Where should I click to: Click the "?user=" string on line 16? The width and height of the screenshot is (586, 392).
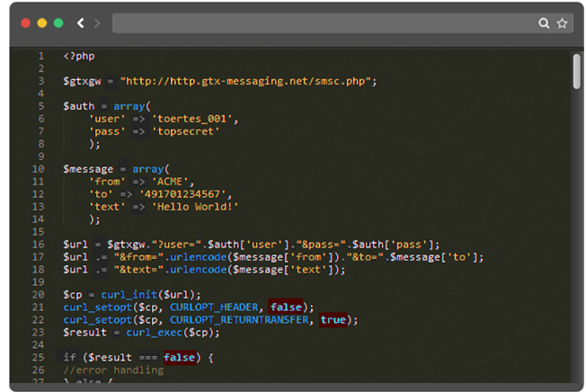pos(176,245)
